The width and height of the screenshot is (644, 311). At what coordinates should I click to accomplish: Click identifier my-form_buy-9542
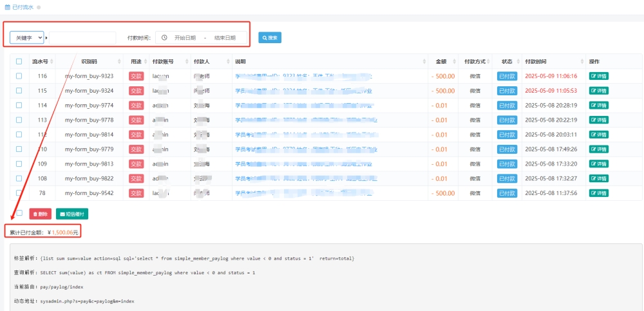click(x=89, y=193)
